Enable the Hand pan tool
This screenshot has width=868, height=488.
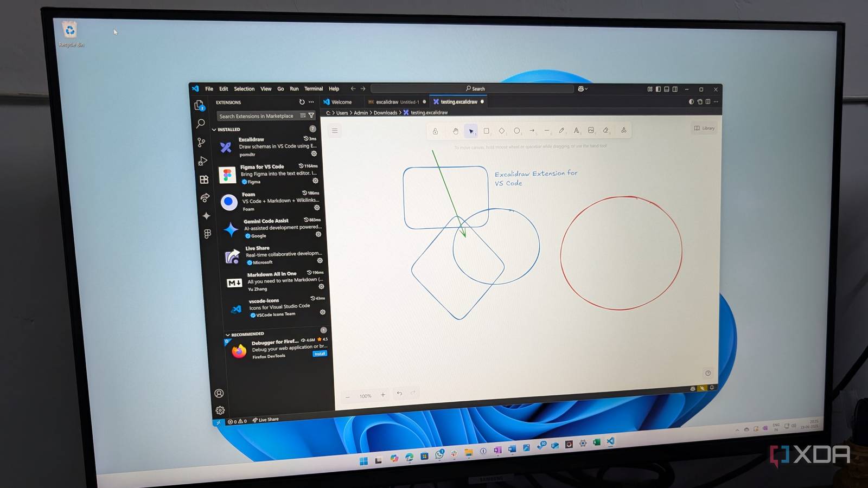pos(455,131)
